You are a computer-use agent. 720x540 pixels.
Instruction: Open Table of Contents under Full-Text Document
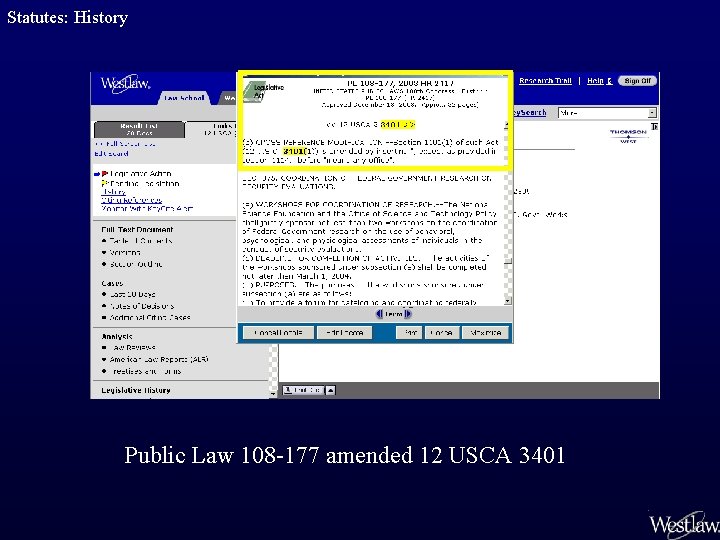[x=141, y=241]
